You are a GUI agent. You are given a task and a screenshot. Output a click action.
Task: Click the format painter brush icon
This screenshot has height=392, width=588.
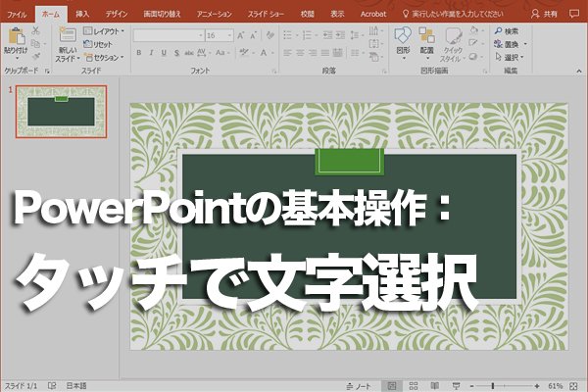click(36, 57)
